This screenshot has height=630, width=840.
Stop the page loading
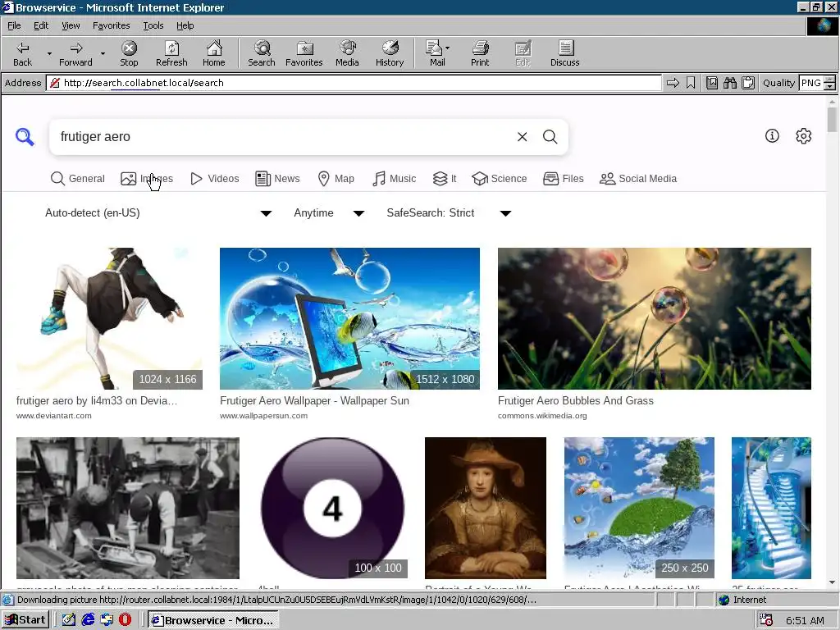129,53
